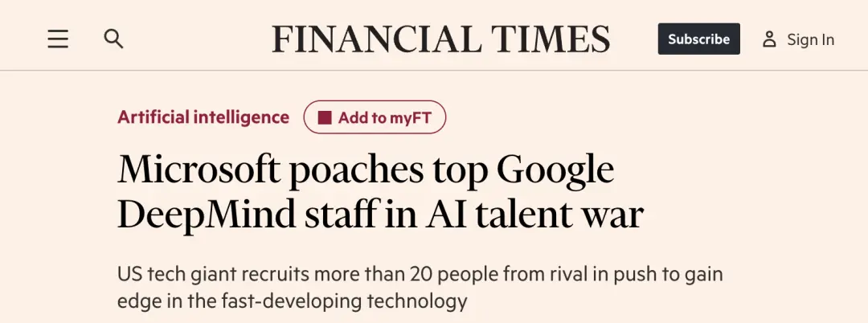Click the person icon beside Sign In
Viewport: 868px width, 323px height.
pos(769,39)
